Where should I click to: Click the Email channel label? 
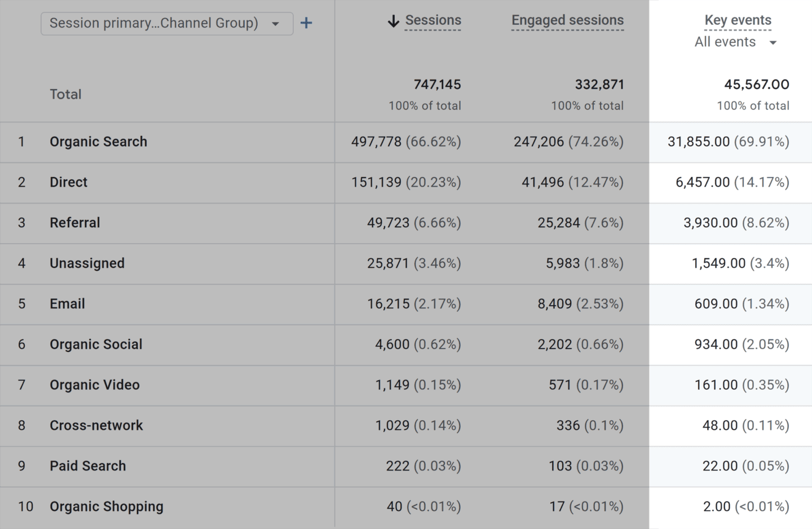pyautogui.click(x=67, y=304)
